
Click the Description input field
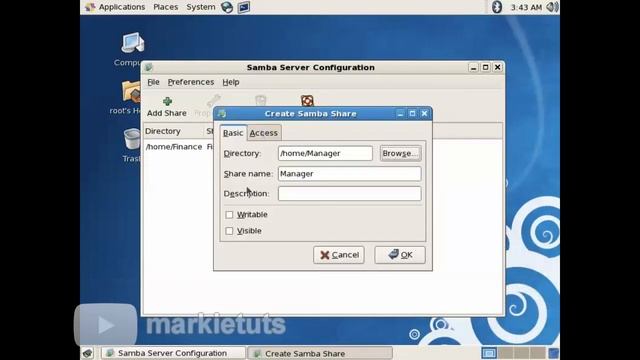(349, 194)
